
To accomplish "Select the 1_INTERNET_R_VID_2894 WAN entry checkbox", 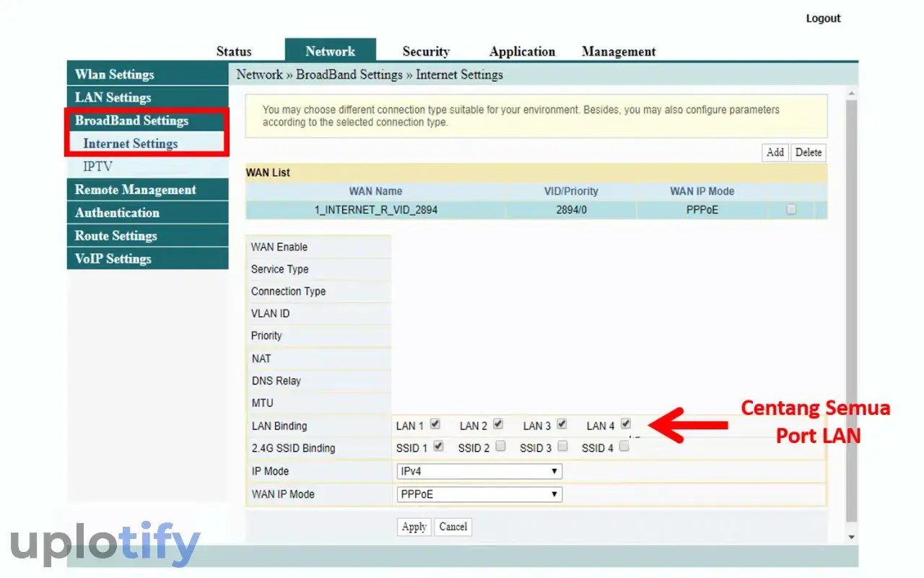I will 790,209.
